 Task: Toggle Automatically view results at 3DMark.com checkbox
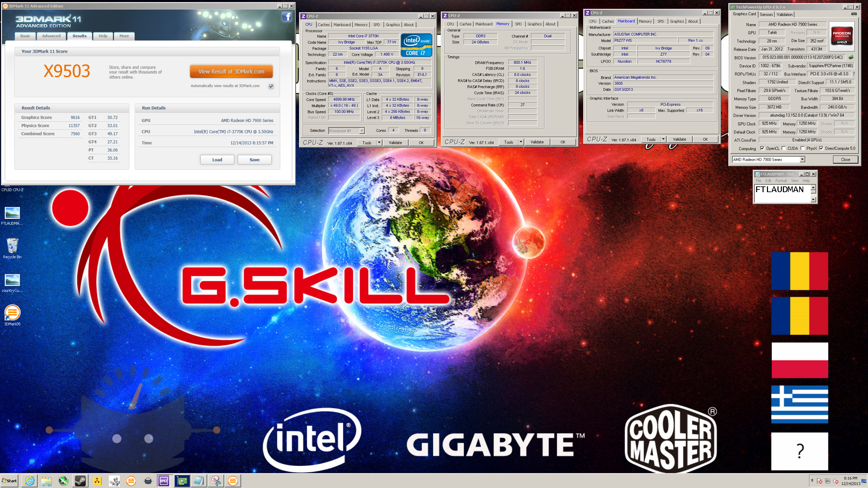271,86
